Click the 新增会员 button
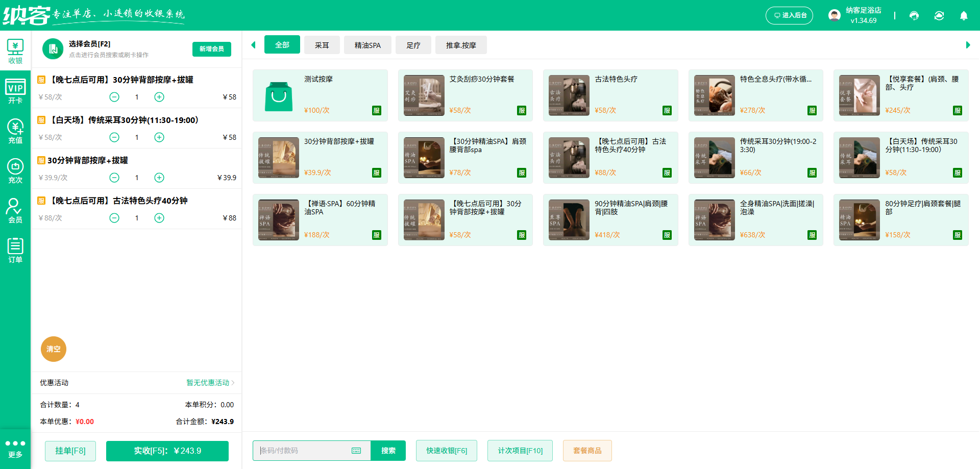Screen dimensions: 980x469 pos(212,49)
